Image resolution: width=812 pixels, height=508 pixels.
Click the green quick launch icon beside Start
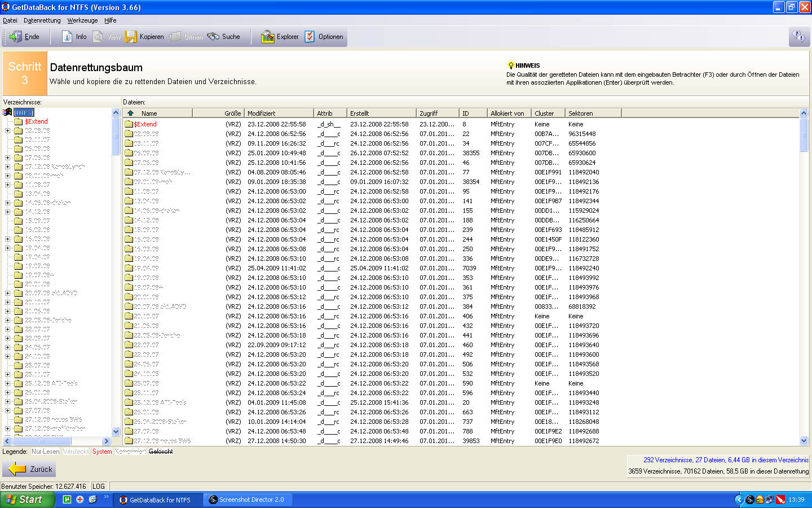coord(67,500)
